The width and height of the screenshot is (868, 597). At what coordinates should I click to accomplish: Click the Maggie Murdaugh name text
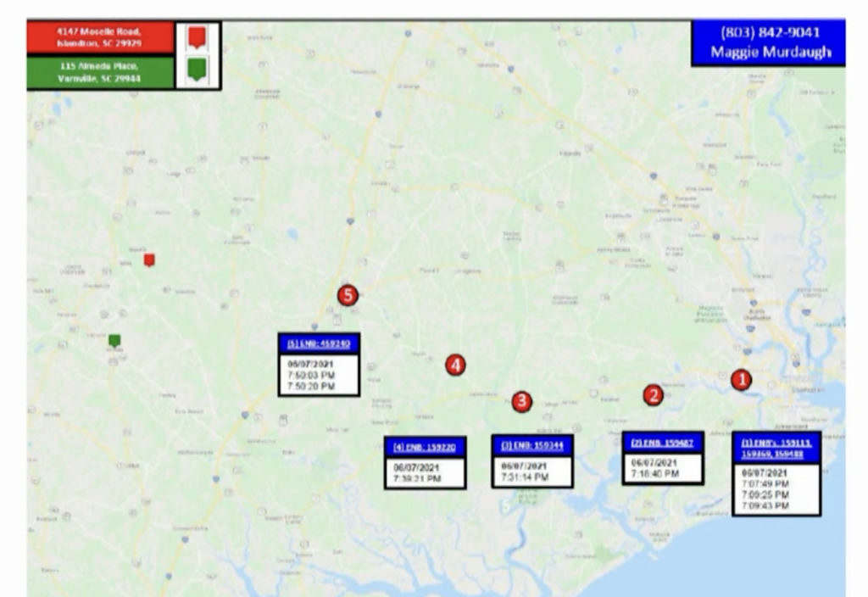770,53
